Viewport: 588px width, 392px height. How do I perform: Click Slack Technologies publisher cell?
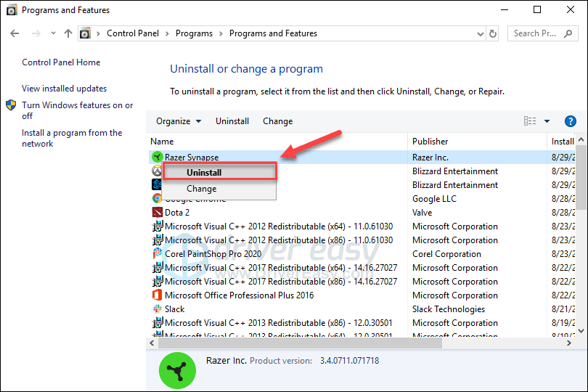point(448,309)
